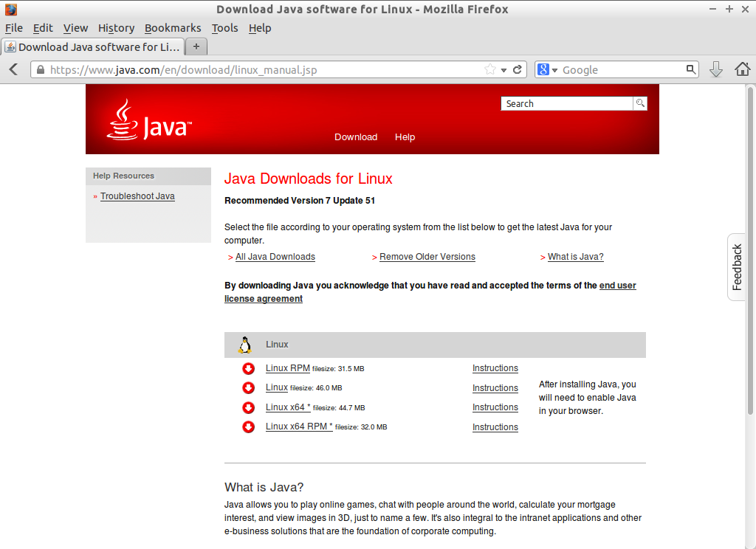Open Instructions for Linux x64 RPM
Screen dimensions: 756x549
(495, 427)
